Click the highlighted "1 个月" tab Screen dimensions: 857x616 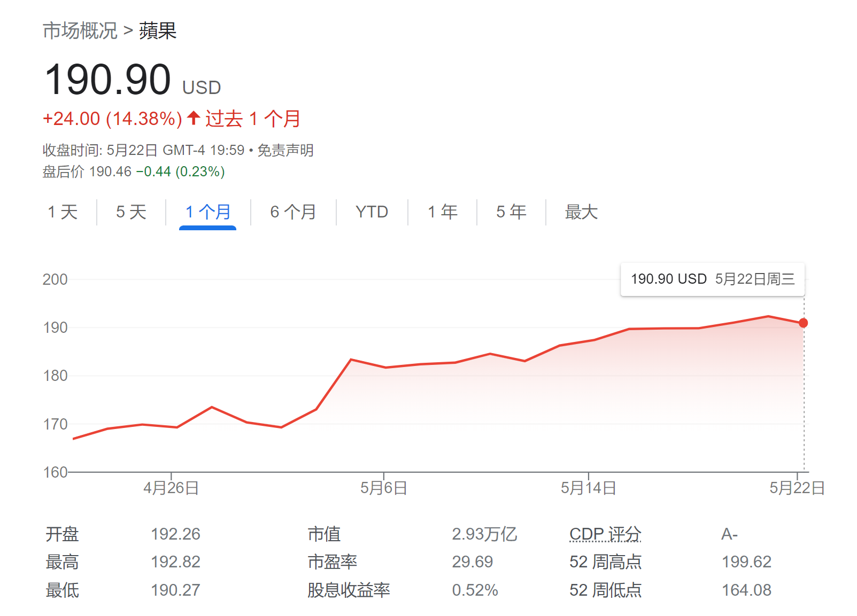[207, 212]
